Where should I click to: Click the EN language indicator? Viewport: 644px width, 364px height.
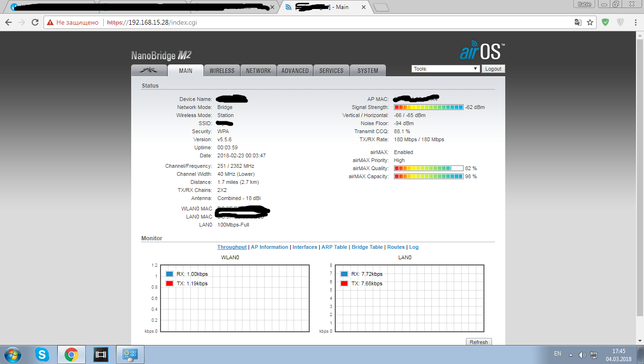pos(557,354)
